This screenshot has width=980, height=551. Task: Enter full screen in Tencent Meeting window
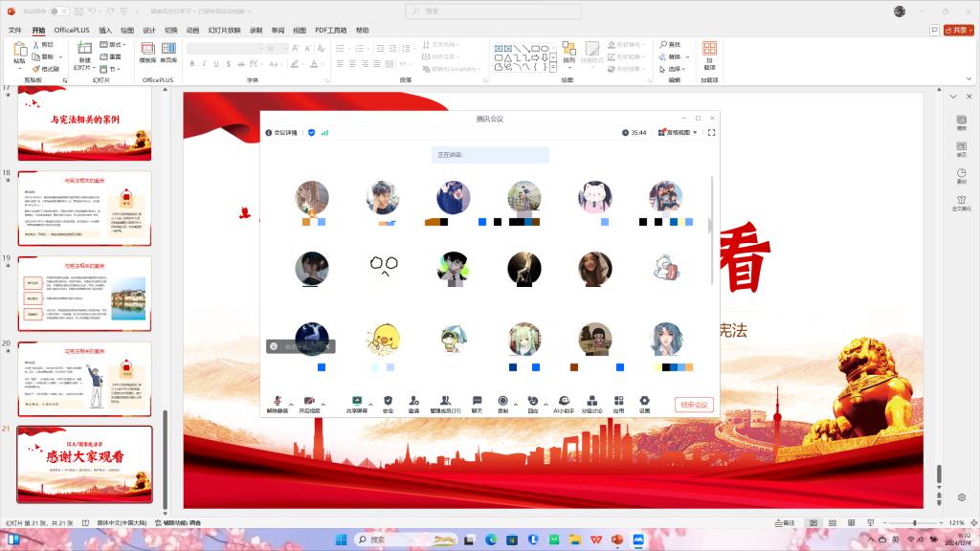(711, 132)
